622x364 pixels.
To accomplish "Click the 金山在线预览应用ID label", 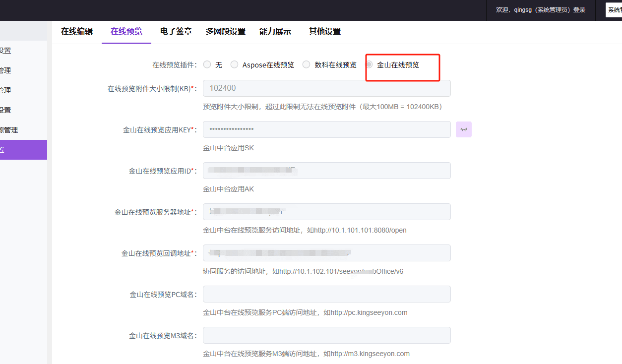I will [163, 171].
